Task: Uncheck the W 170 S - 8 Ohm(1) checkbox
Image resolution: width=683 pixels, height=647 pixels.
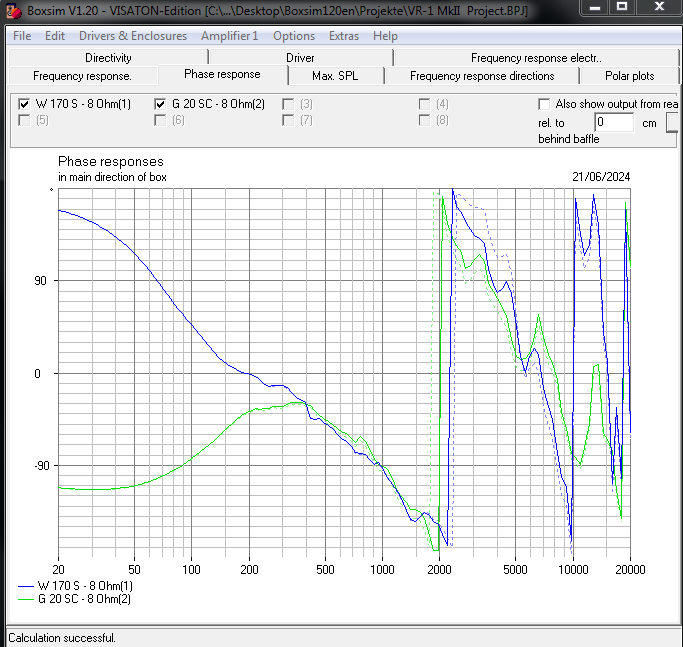Action: pyautogui.click(x=24, y=104)
